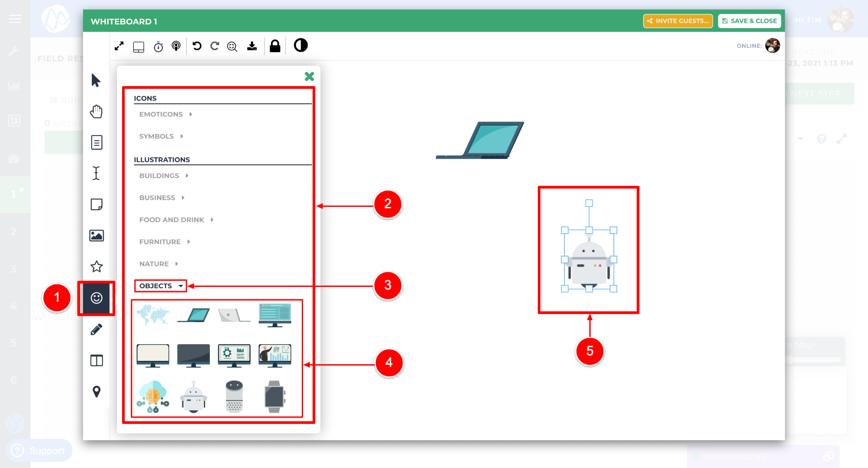This screenshot has width=868, height=468.
Task: Click the top rotation handle on the robot
Action: point(589,203)
